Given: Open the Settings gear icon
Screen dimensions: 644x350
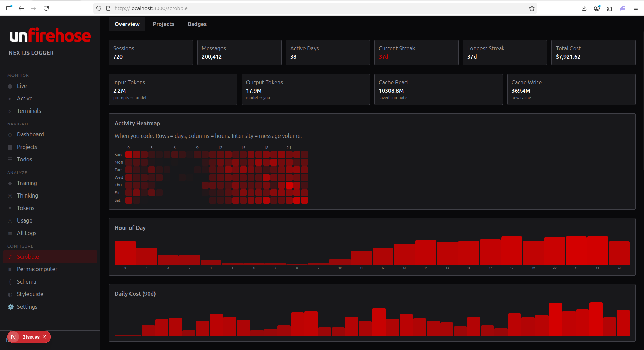Looking at the screenshot, I should (x=10, y=307).
